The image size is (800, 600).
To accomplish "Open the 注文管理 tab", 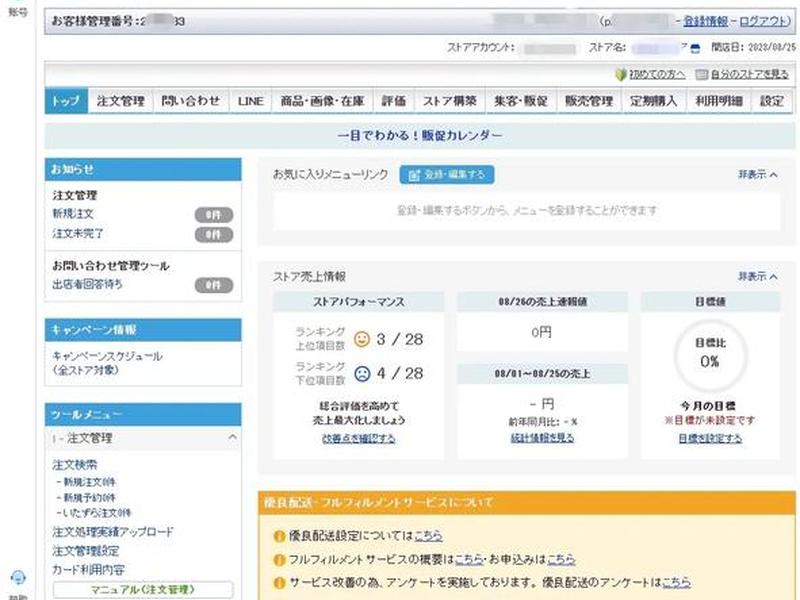I will pyautogui.click(x=121, y=101).
